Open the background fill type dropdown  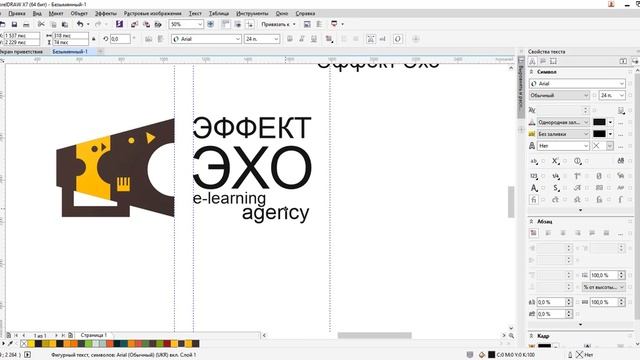563,134
